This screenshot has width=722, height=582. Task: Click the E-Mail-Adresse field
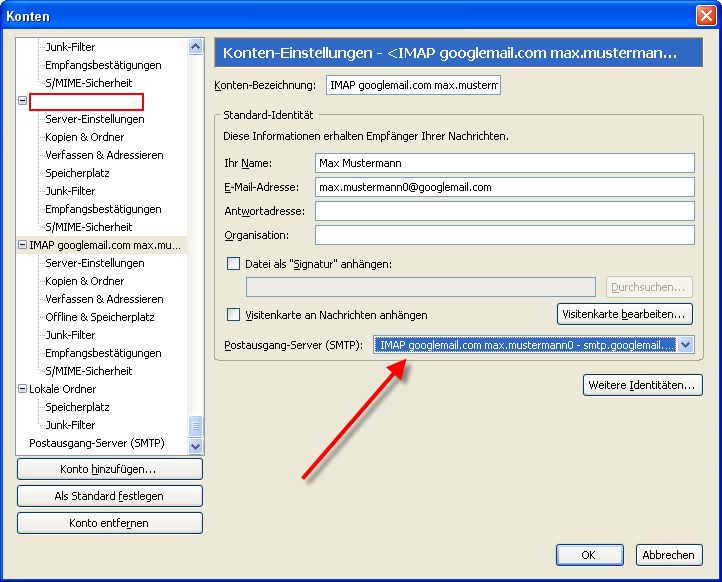click(505, 187)
